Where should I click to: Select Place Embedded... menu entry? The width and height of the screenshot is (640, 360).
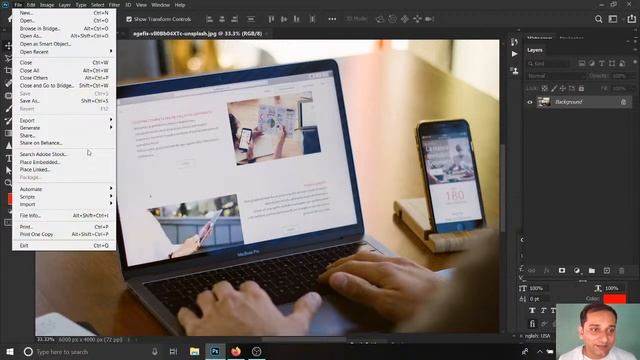pyautogui.click(x=64, y=162)
